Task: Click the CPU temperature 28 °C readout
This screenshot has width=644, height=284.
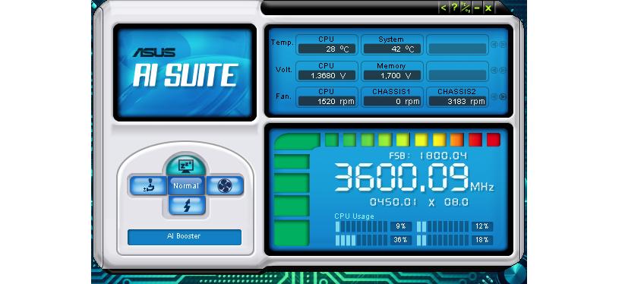Action: [327, 49]
